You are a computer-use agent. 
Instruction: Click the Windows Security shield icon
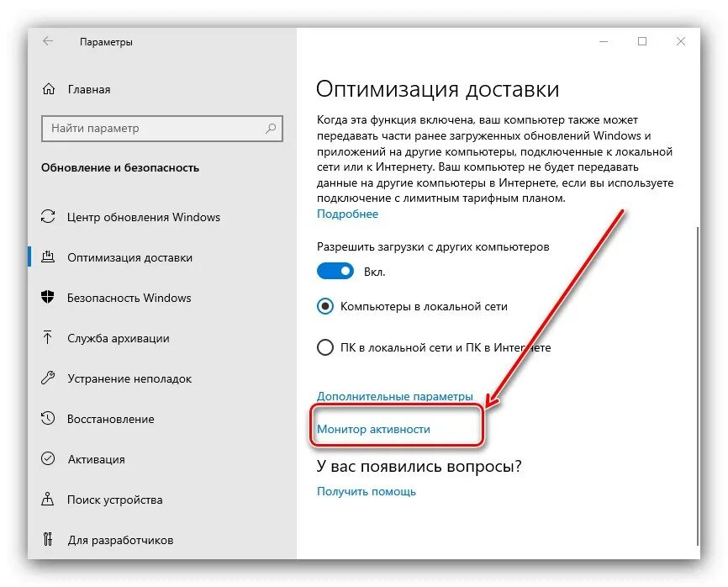48,297
